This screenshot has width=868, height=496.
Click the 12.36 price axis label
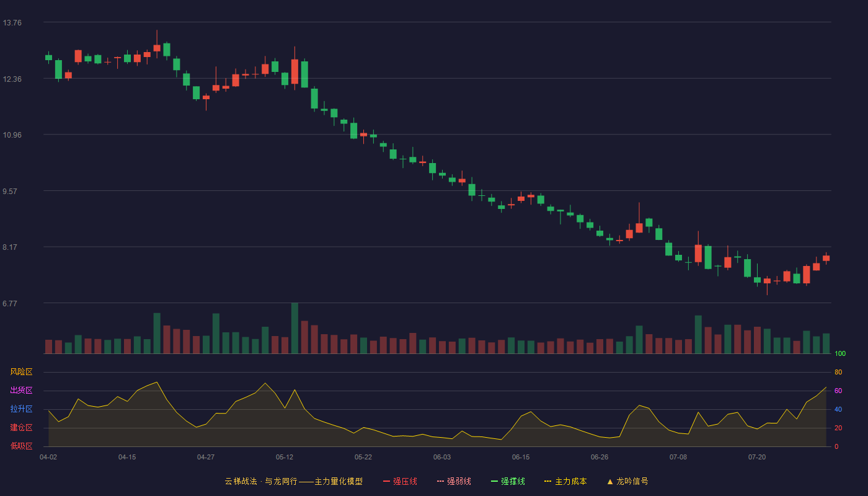click(12, 79)
